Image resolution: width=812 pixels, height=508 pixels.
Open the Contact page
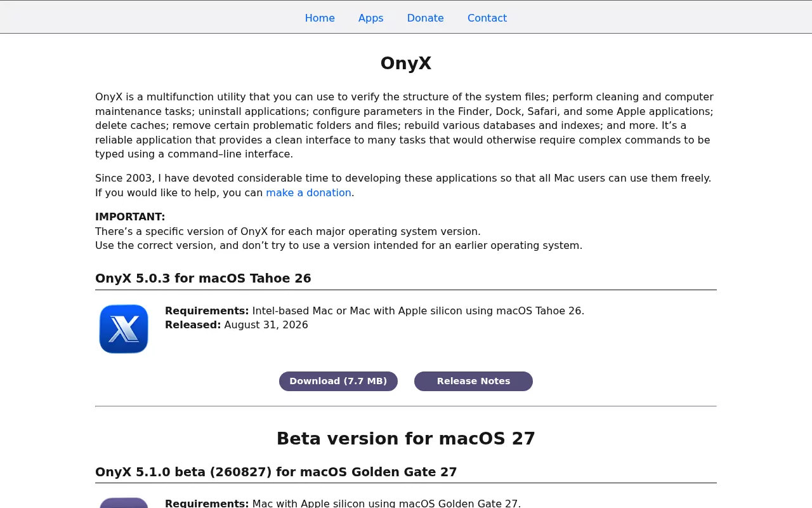(487, 18)
